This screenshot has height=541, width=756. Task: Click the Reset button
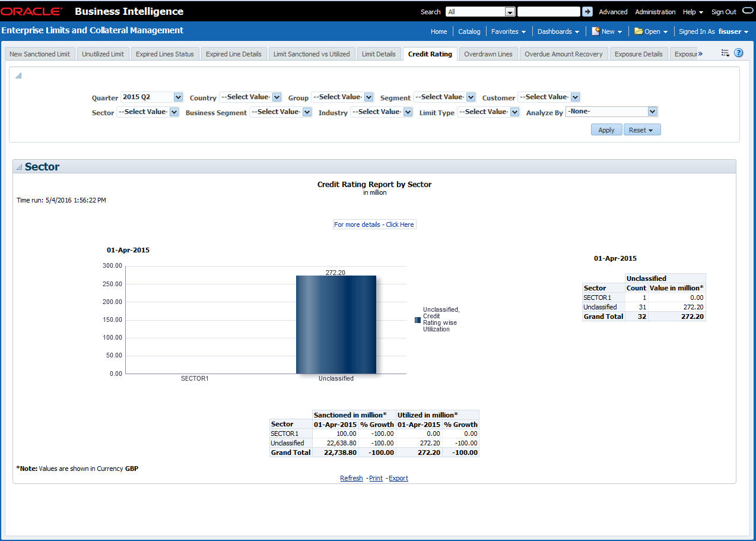[x=641, y=129]
